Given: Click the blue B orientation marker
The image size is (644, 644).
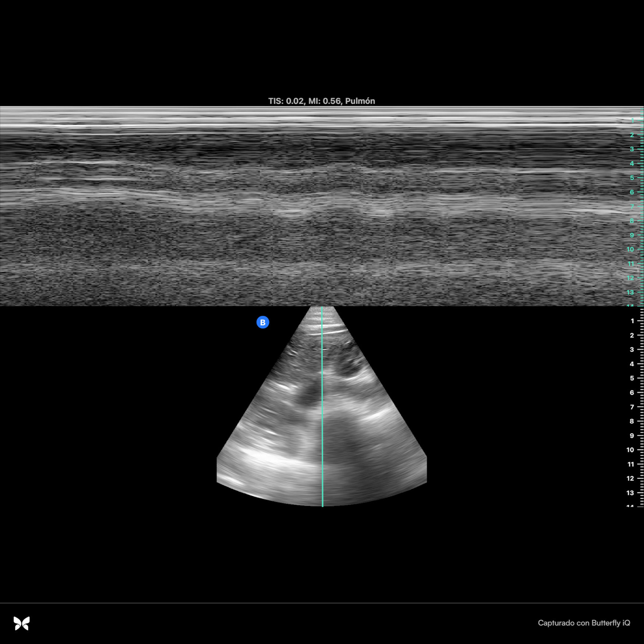Looking at the screenshot, I should (x=263, y=322).
